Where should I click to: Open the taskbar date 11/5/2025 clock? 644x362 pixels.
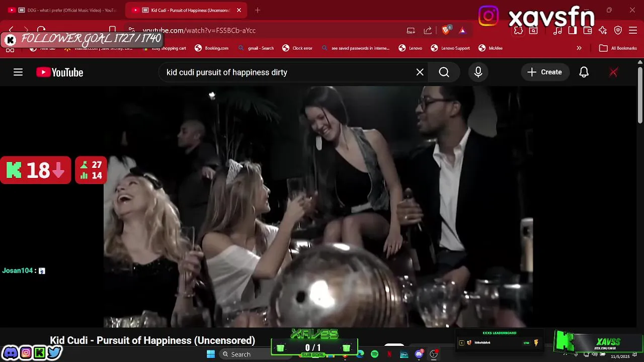pos(620,356)
